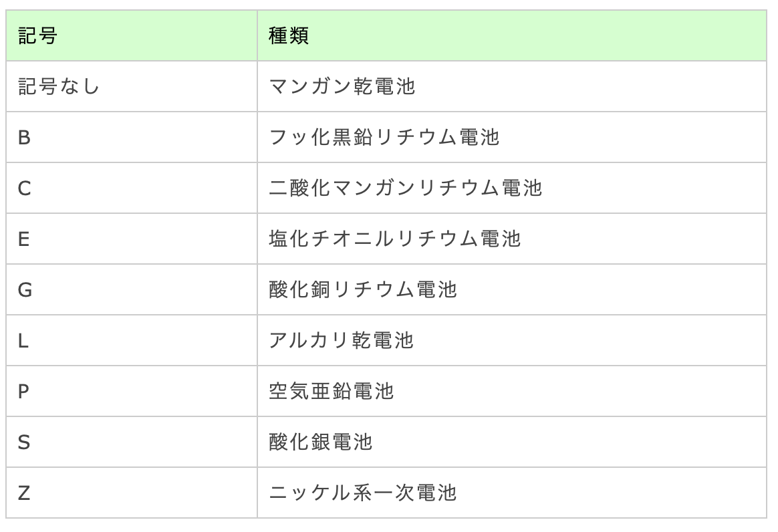
Task: Click symbol B in the table
Action: [25, 137]
